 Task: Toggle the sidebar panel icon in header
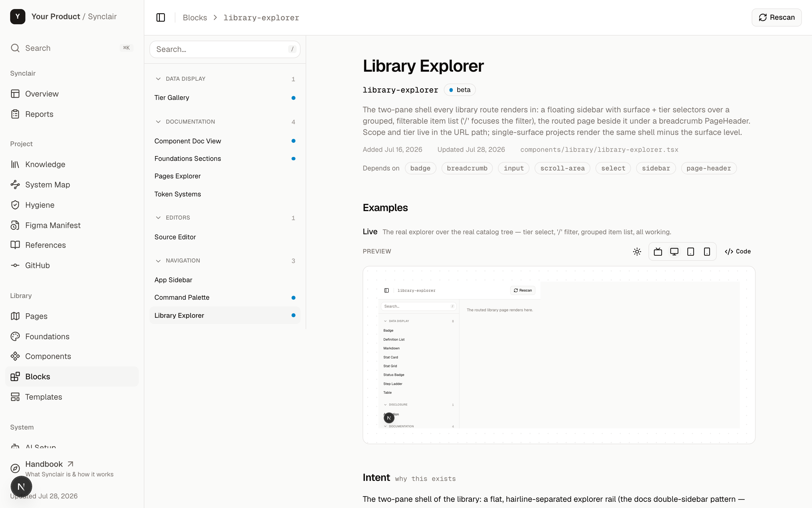coord(161,17)
